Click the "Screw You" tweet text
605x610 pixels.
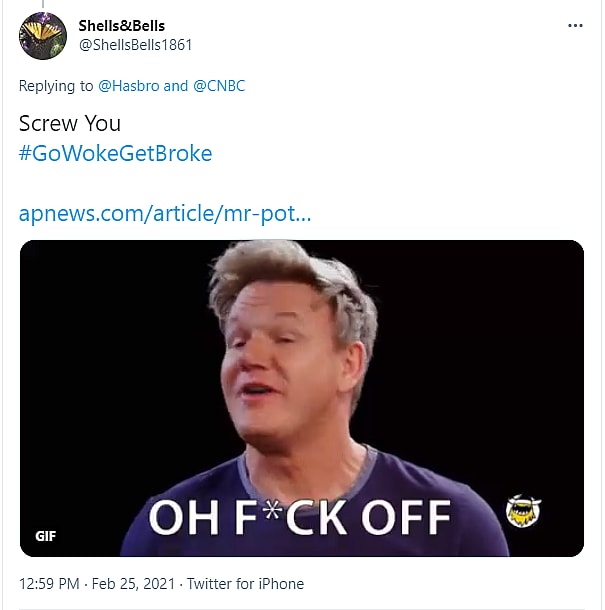pyautogui.click(x=70, y=124)
